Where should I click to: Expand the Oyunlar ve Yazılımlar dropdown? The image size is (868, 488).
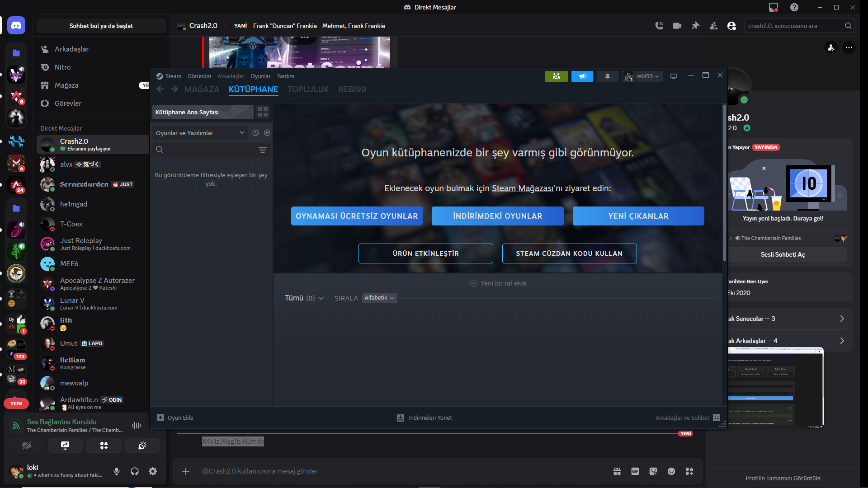click(200, 133)
